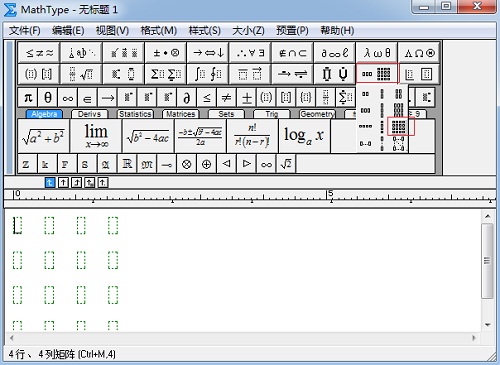Image resolution: width=500 pixels, height=365 pixels.
Task: Insert the partial derivative symbol ∂
Action: pos(187,98)
